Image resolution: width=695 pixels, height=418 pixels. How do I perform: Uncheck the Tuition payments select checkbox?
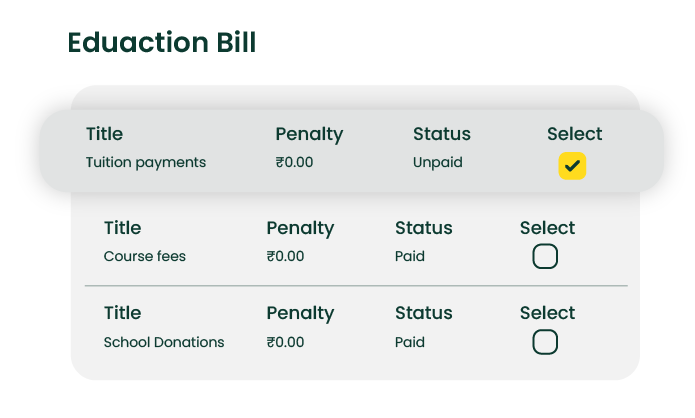coord(572,166)
